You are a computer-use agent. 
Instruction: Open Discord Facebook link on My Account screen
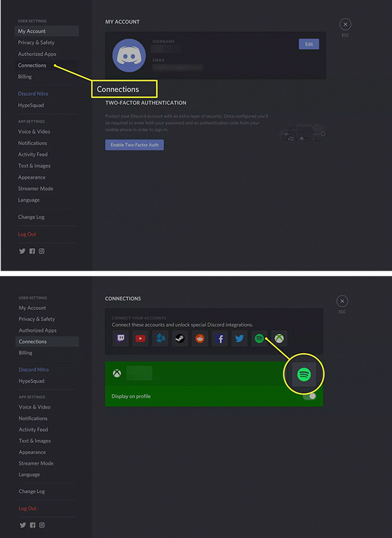[x=32, y=251]
